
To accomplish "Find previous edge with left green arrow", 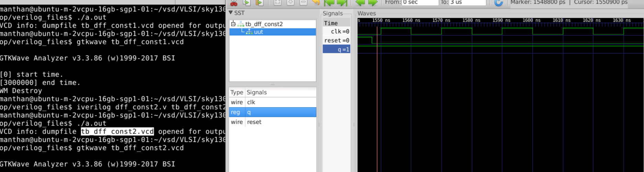I will 360,3.
